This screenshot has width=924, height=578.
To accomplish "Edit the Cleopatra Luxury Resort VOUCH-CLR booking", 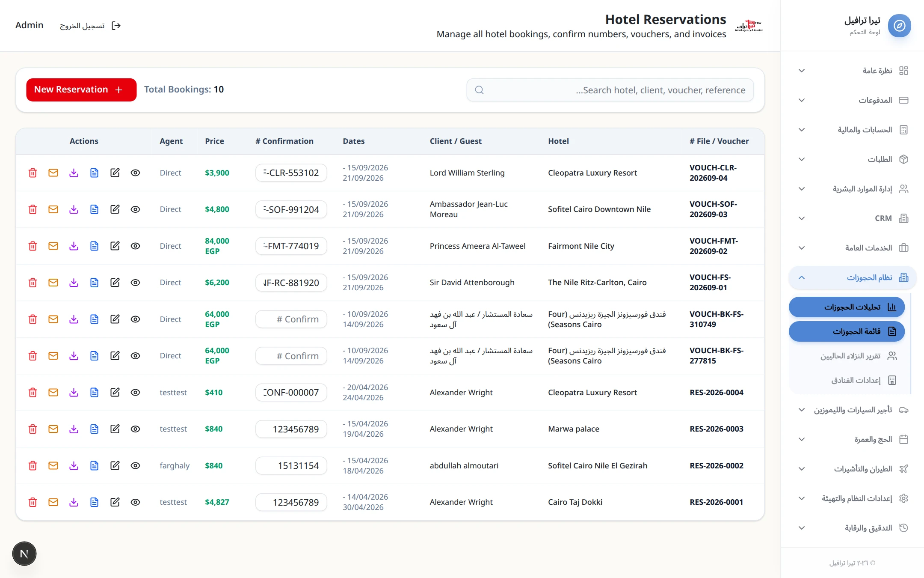I will [x=115, y=173].
